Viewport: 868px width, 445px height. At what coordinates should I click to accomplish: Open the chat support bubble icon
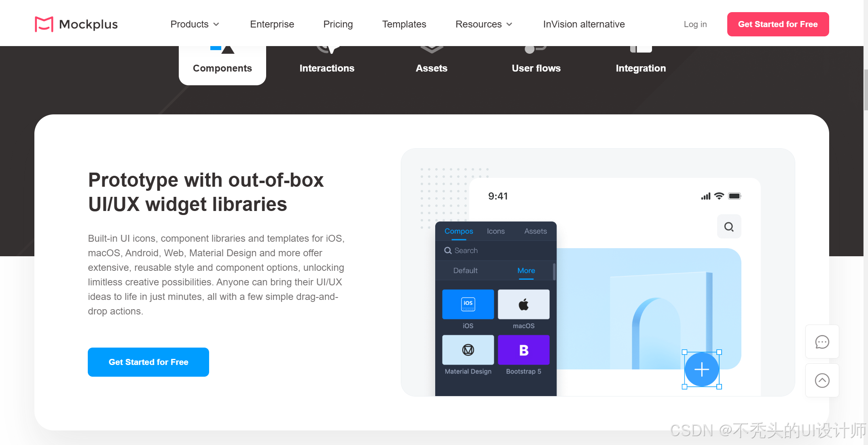(x=822, y=342)
